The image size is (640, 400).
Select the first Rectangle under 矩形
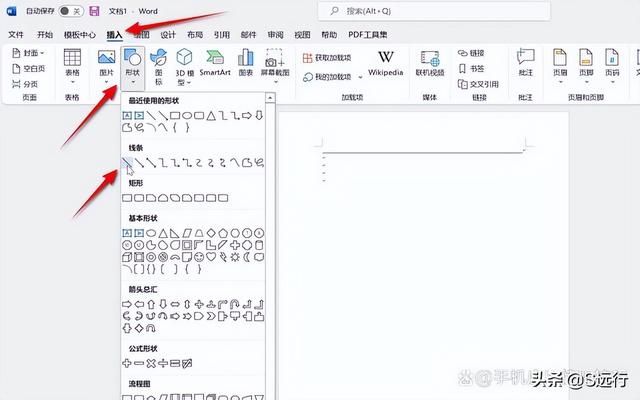pyautogui.click(x=127, y=198)
